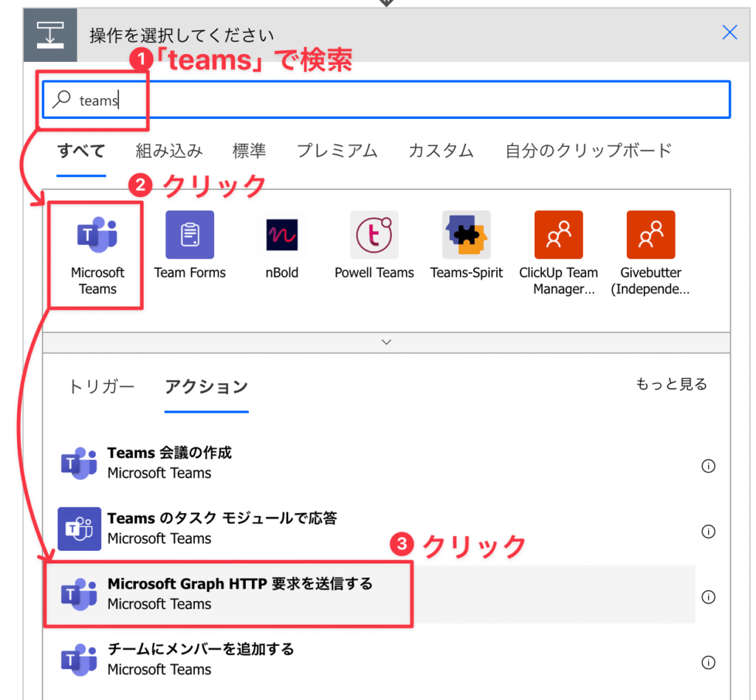Pick the nBold connector icon
The image size is (756, 700).
[x=282, y=235]
